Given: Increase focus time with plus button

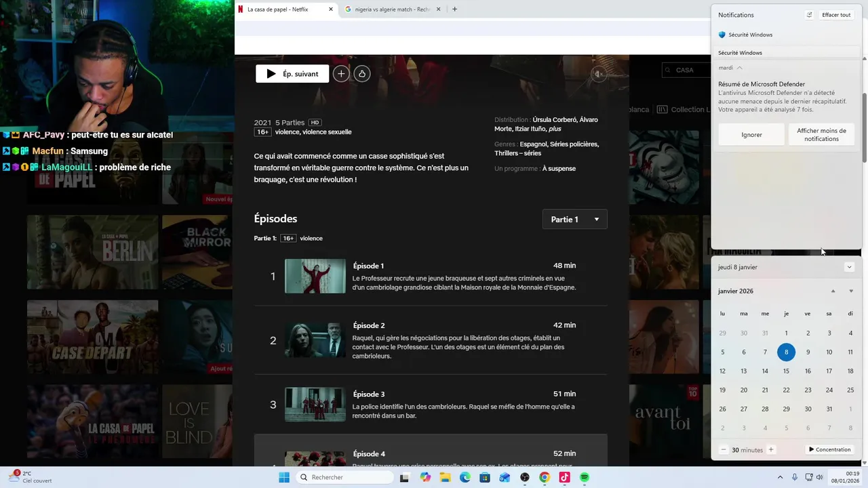Looking at the screenshot, I should tap(771, 450).
